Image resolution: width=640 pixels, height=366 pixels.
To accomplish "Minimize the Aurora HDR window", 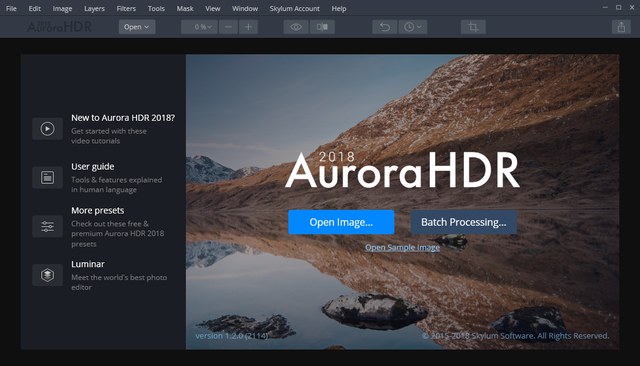I will click(x=605, y=7).
